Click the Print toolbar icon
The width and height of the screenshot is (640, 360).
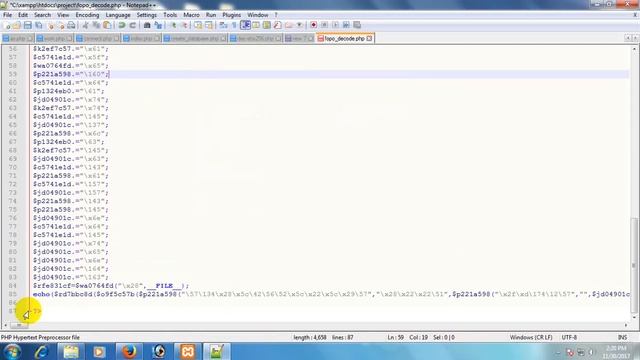pyautogui.click(x=71, y=25)
